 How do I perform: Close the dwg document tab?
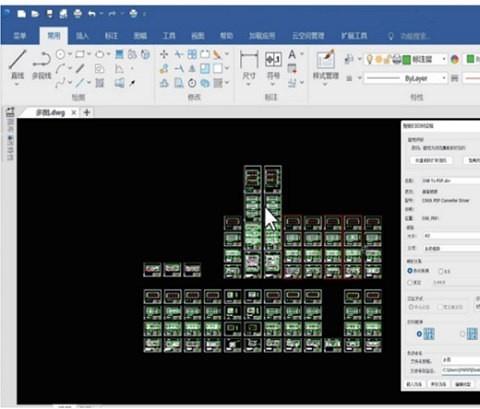[x=74, y=112]
